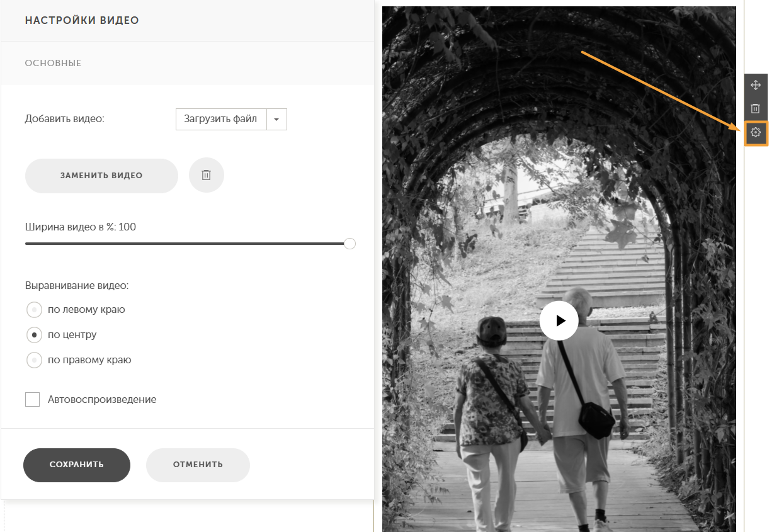Enable the Автовоспроизведение checkbox
Viewport: 779px width, 532px height.
[x=33, y=399]
